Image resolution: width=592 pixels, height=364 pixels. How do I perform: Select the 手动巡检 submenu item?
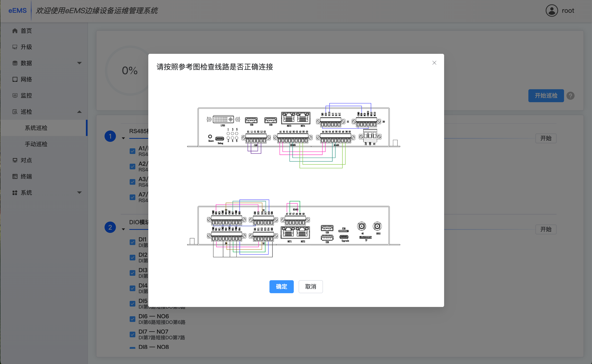coord(44,144)
